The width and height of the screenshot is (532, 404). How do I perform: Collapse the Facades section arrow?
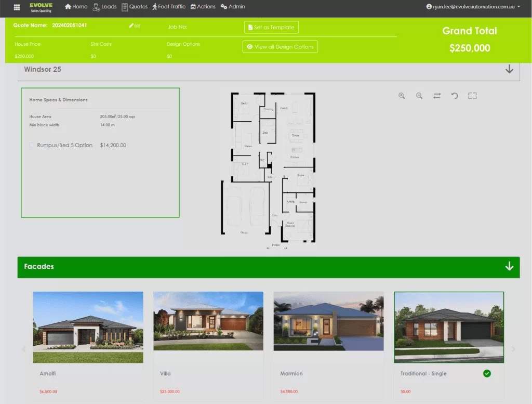509,266
